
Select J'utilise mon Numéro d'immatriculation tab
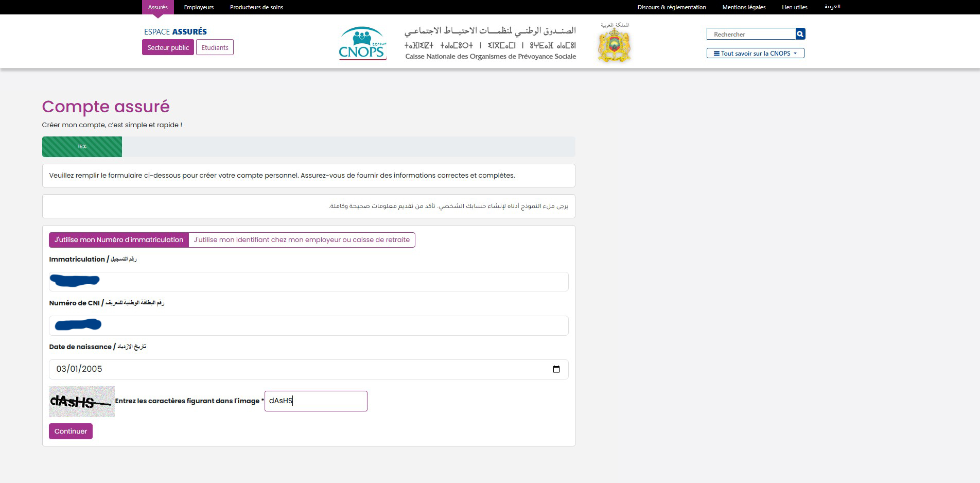pyautogui.click(x=119, y=240)
